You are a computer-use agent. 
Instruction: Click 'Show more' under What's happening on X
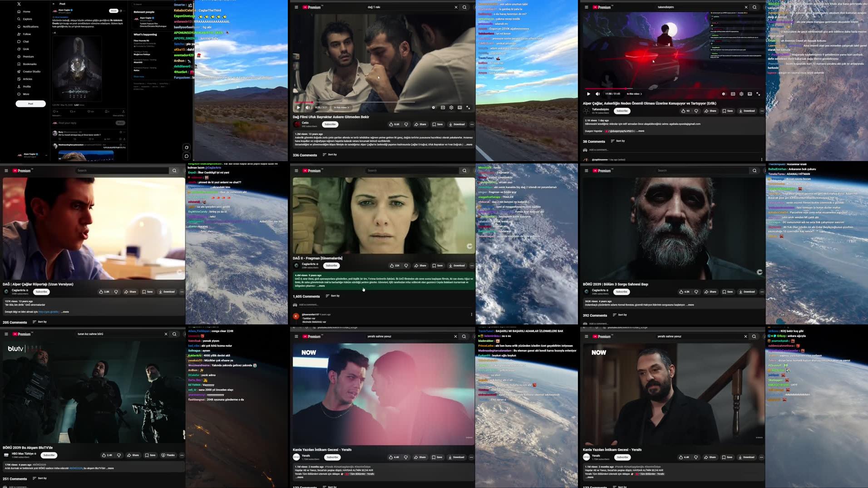point(138,77)
